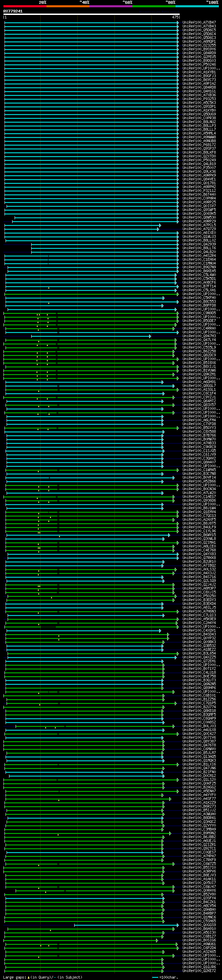Click hit UniRef100_Q84RD9
This screenshot has width=222, height=980.
click(x=199, y=53)
